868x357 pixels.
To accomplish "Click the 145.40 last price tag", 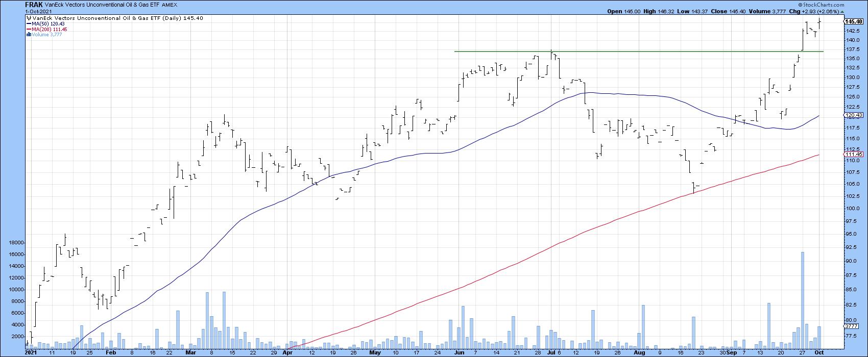I will click(854, 22).
